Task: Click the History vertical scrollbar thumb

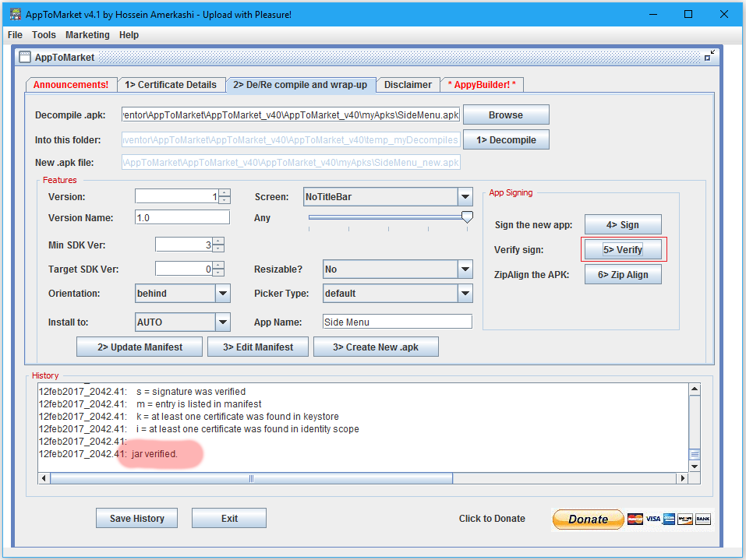Action: pyautogui.click(x=695, y=454)
